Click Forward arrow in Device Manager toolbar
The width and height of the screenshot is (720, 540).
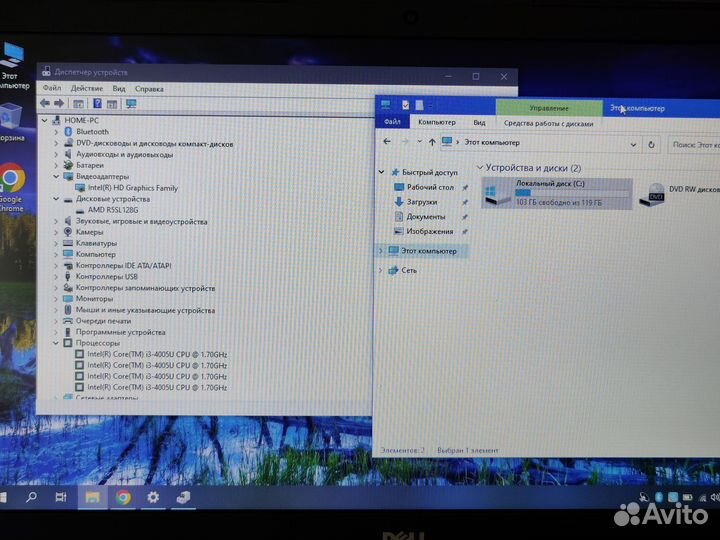(x=59, y=103)
